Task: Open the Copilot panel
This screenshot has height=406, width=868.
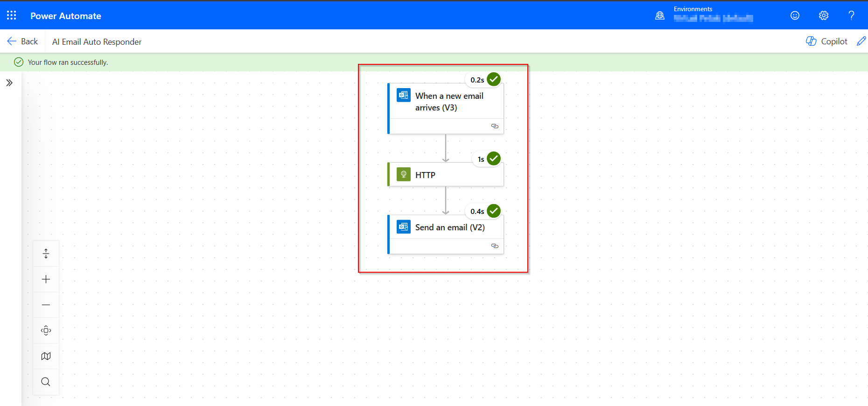Action: (826, 41)
